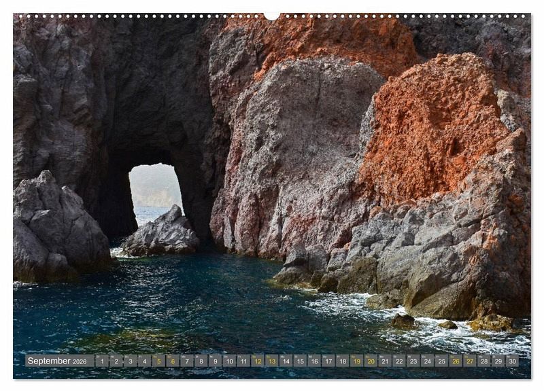Select day 24 in the calendar strip
This screenshot has width=544, height=392.
pyautogui.click(x=428, y=361)
